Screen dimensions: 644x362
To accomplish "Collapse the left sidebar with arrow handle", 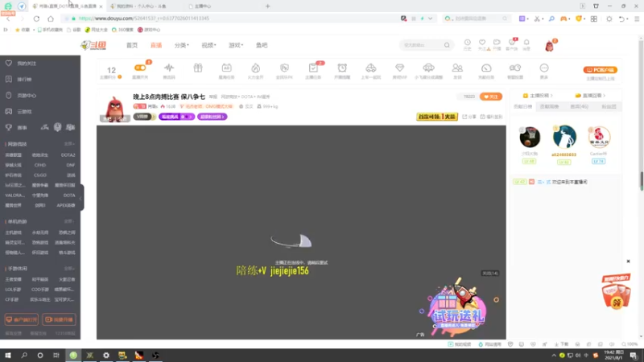I will [x=81, y=198].
